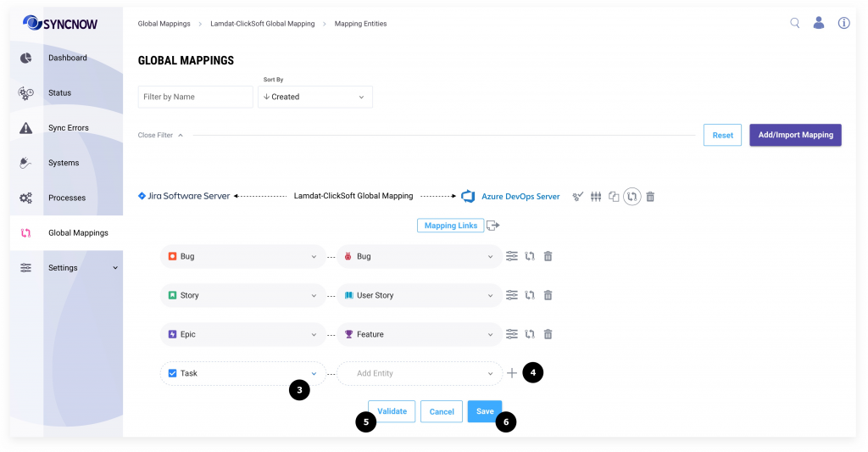Click the search magnifier icon in header

[x=794, y=23]
